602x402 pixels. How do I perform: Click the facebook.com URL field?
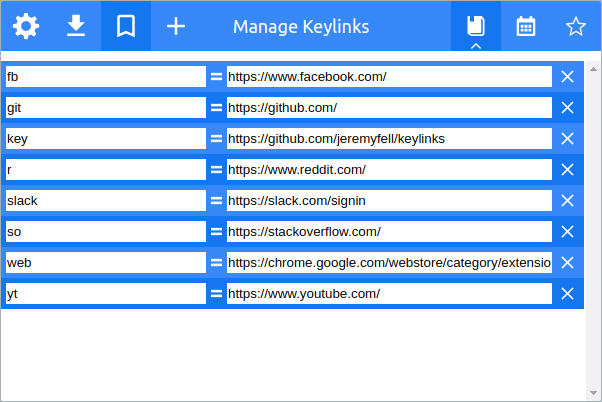389,77
